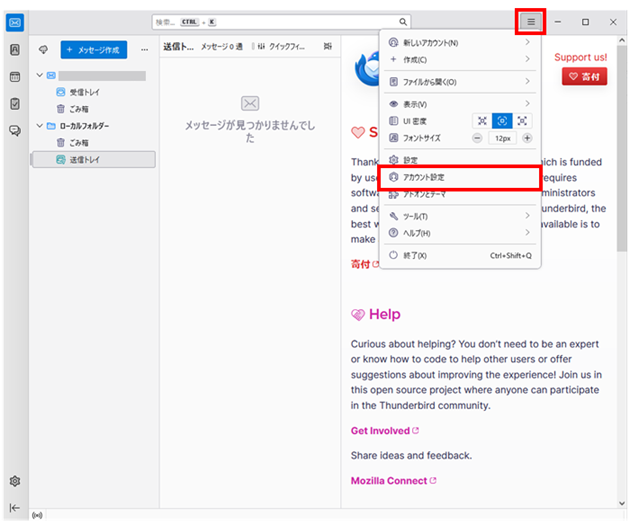Collapse the ローカルフォルダー folder tree

[x=38, y=126]
